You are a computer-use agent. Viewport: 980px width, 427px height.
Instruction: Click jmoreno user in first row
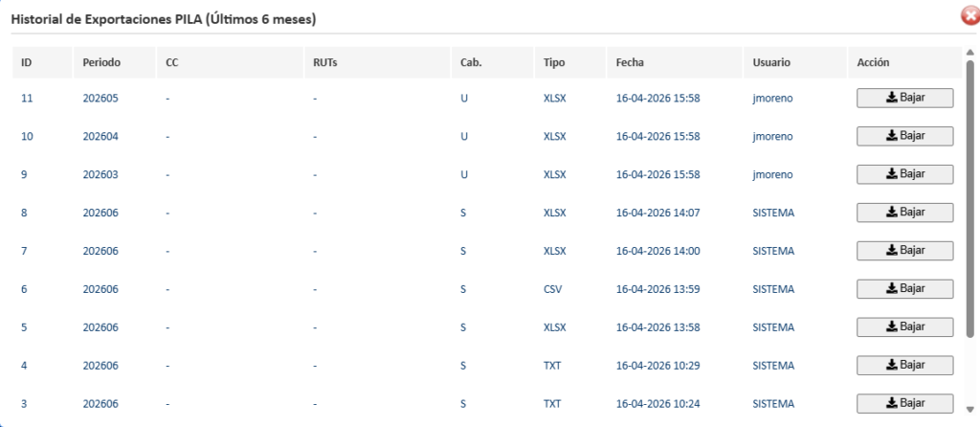[772, 98]
